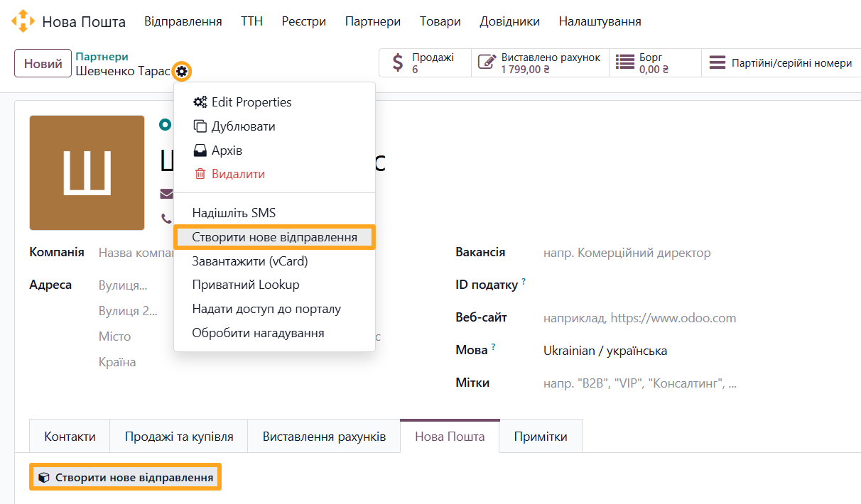This screenshot has height=504, width=861.
Task: Click the Шевченко Тарас record name
Action: pos(123,71)
